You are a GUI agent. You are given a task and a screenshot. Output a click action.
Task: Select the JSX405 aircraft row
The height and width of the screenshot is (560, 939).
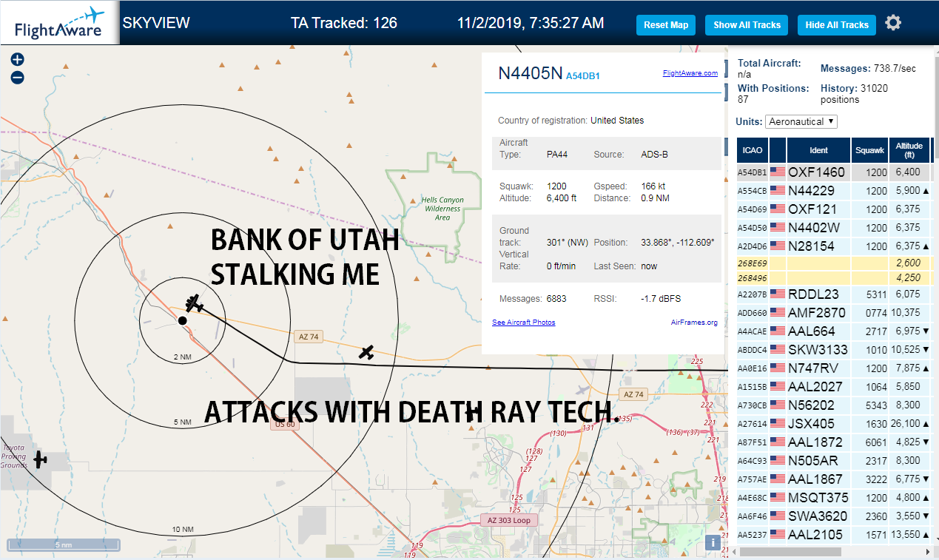pos(834,424)
